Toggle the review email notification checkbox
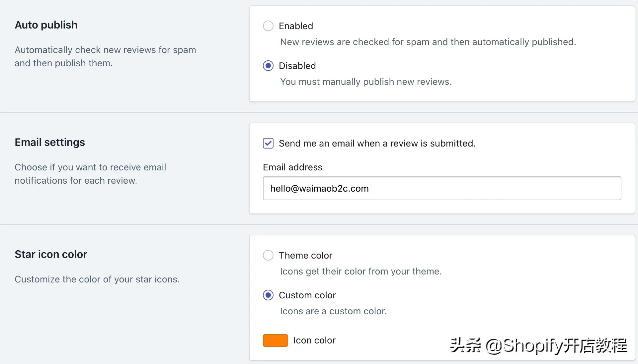The width and height of the screenshot is (638, 364). pos(268,143)
